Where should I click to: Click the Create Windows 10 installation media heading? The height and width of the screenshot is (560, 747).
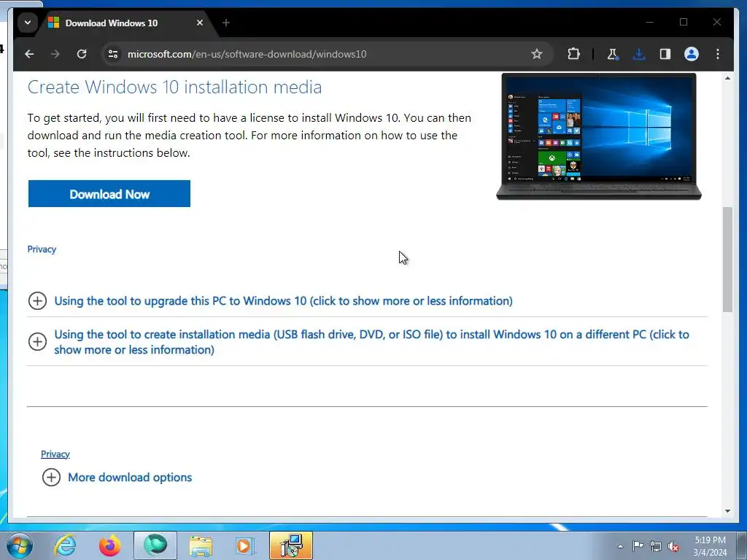pos(174,87)
